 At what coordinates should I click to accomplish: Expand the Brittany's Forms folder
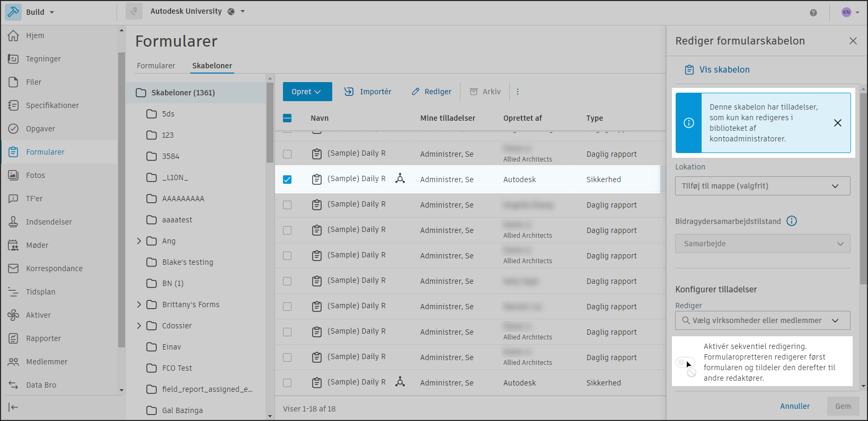click(x=139, y=304)
